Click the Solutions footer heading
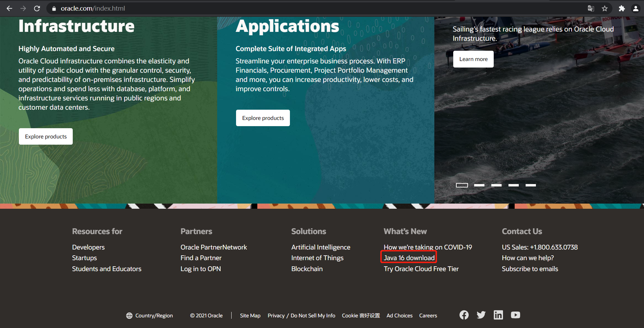This screenshot has width=644, height=328. click(x=309, y=231)
